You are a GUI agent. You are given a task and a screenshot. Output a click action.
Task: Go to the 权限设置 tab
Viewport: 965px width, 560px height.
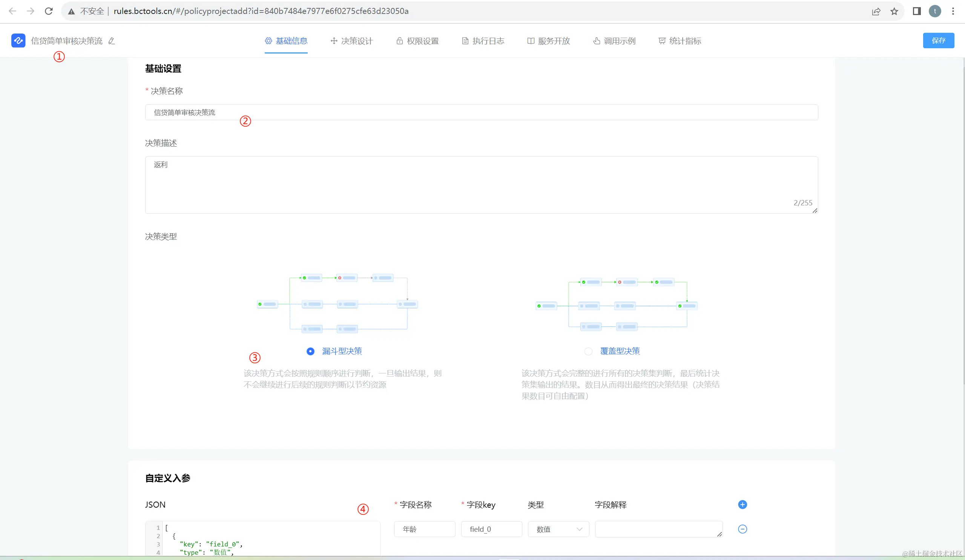tap(417, 41)
